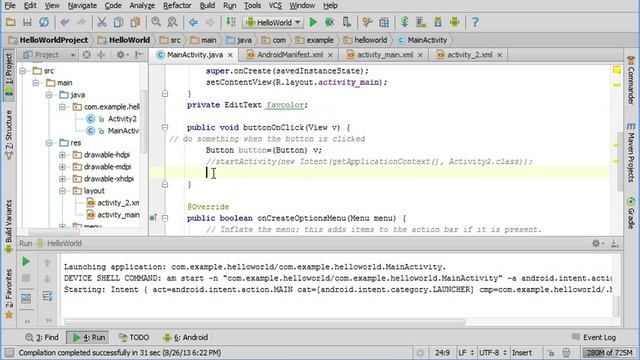Close the MainActivity.java tab

click(230, 55)
